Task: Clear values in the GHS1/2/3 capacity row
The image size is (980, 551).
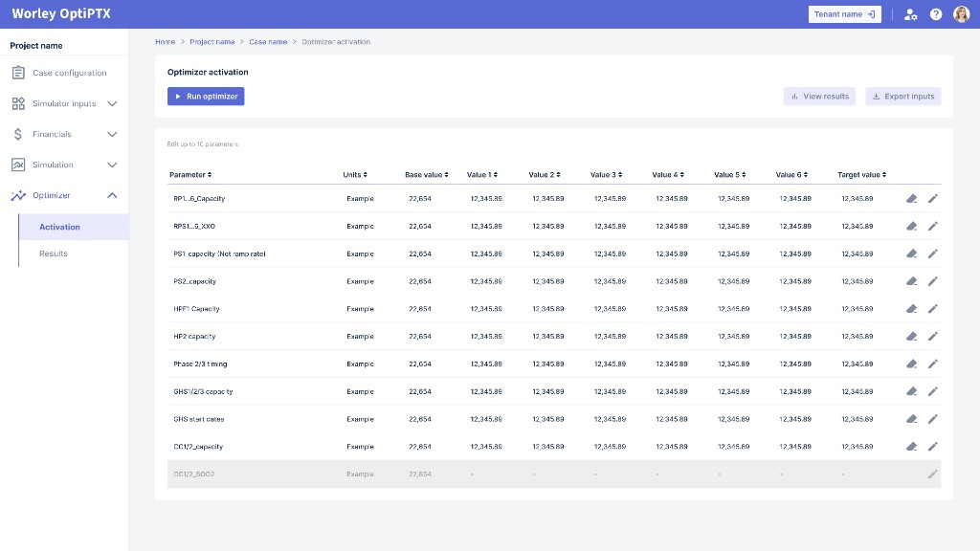Action: (x=911, y=391)
